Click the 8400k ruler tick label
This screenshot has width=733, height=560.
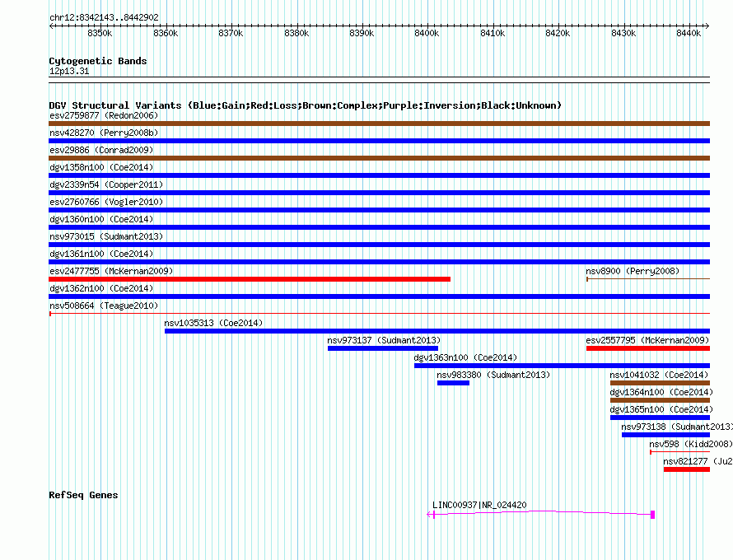tap(427, 33)
